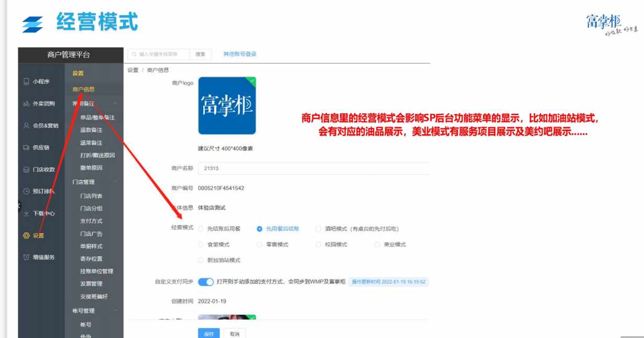Click the 取消 button
Viewport: 644px width, 338px height.
pyautogui.click(x=234, y=334)
